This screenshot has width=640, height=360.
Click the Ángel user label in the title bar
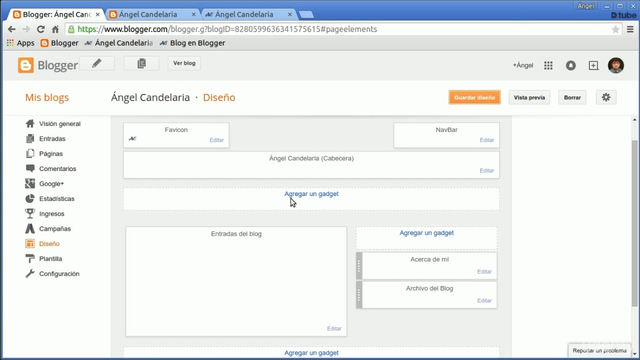point(586,6)
